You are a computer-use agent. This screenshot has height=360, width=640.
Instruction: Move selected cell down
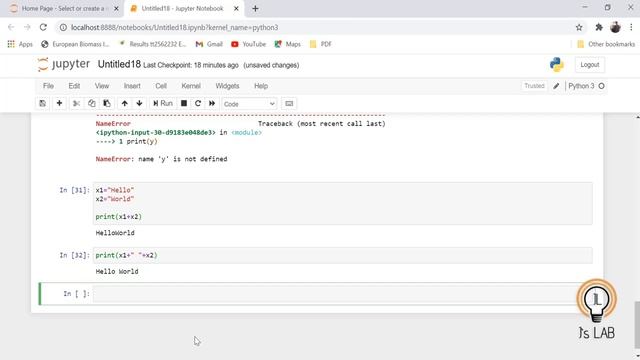(x=139, y=104)
